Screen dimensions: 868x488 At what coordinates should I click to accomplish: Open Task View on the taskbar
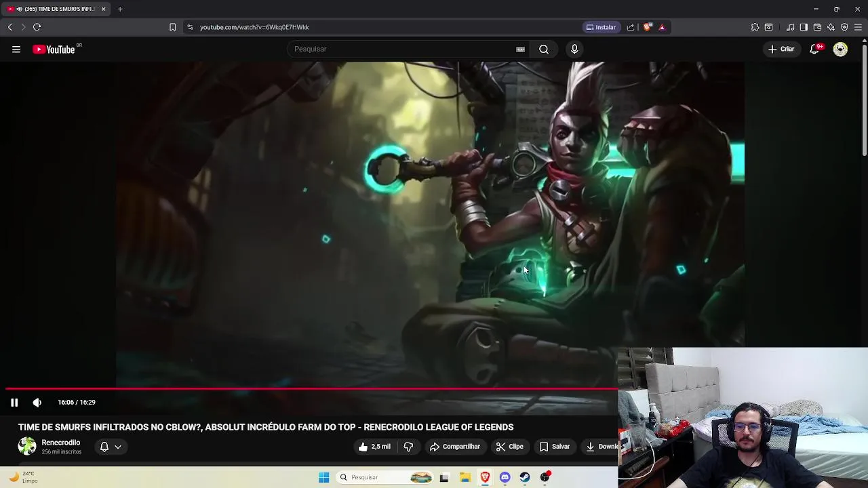(444, 477)
